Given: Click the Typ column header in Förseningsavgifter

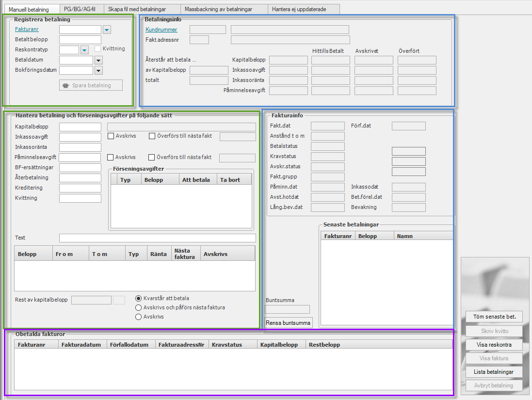Looking at the screenshot, I should point(129,180).
